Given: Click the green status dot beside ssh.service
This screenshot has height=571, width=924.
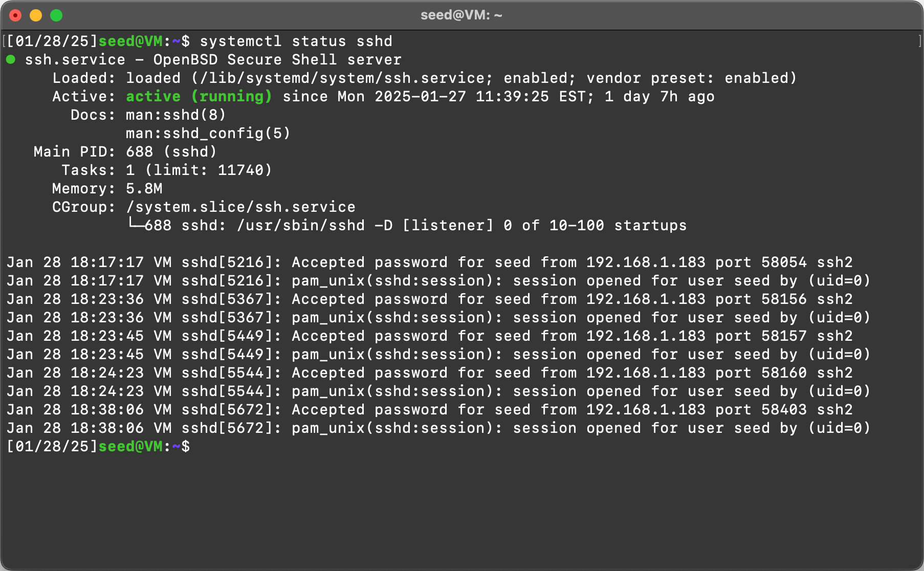Looking at the screenshot, I should coord(11,59).
